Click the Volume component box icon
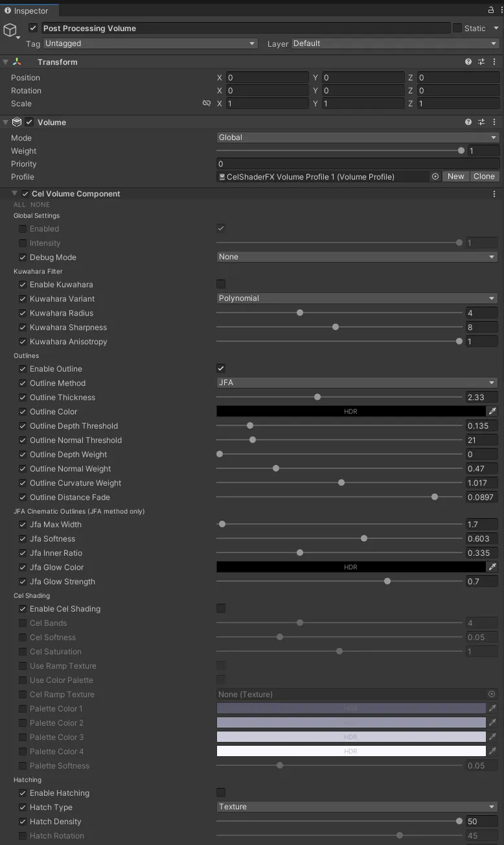 tap(17, 122)
